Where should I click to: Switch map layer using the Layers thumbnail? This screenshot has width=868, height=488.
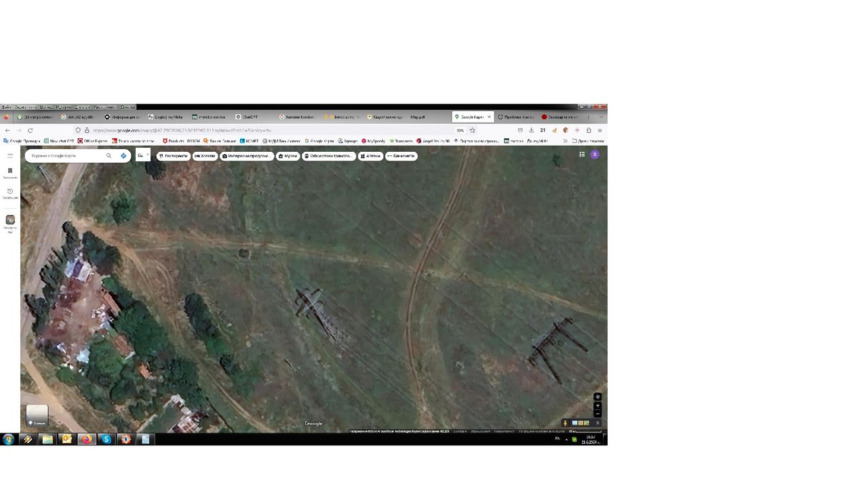tap(37, 415)
